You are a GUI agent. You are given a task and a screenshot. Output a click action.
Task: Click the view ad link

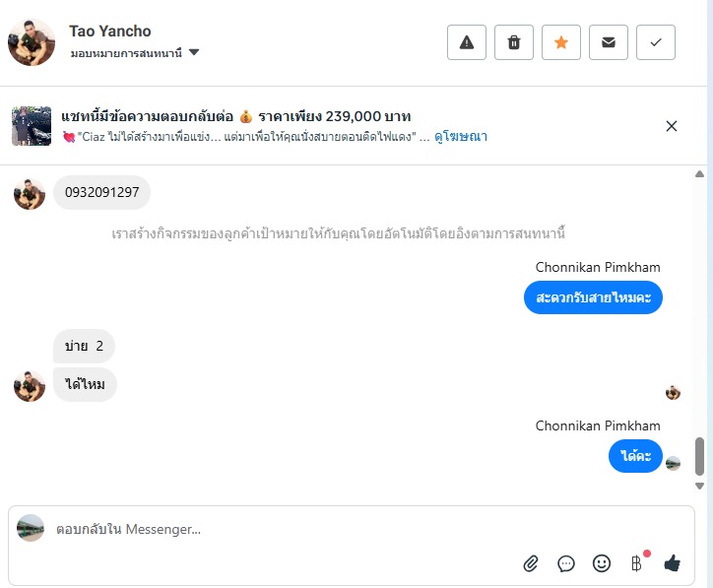pyautogui.click(x=461, y=137)
